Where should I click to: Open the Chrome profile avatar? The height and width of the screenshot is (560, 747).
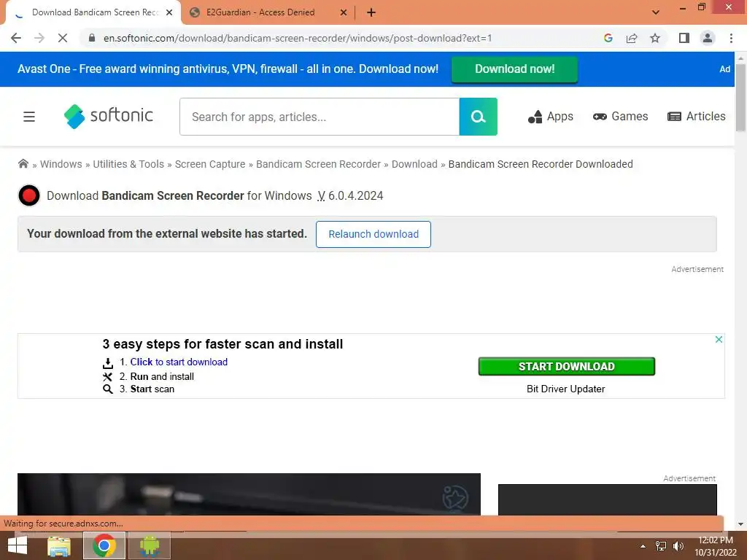tap(708, 38)
